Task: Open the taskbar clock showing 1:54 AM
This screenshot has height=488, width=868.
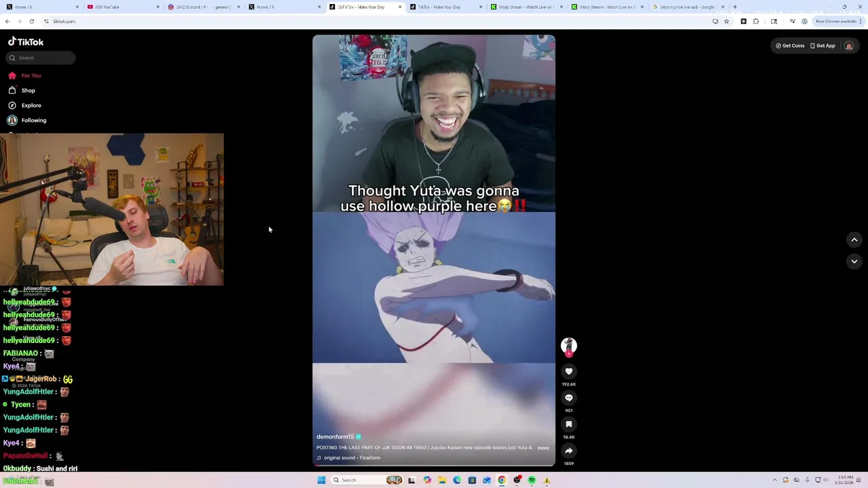Action: [x=845, y=480]
